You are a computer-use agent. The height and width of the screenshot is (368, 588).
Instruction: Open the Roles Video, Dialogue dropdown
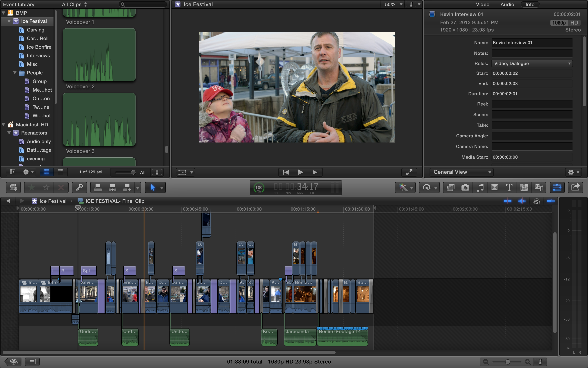tap(532, 63)
